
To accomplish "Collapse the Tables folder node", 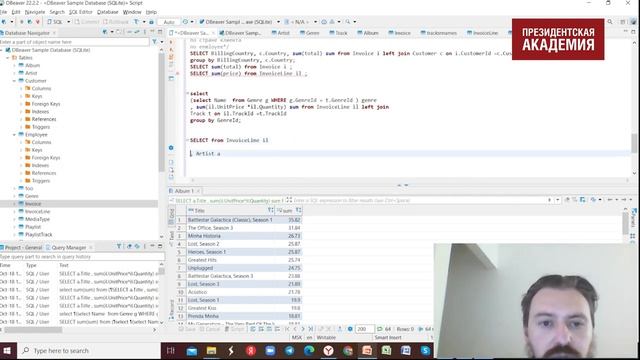I will (x=8, y=58).
